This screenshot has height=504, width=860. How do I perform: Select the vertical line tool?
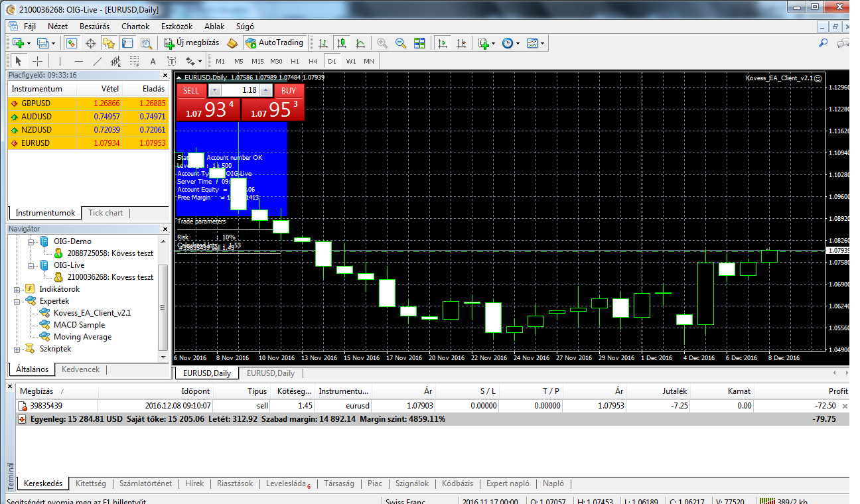coord(60,61)
